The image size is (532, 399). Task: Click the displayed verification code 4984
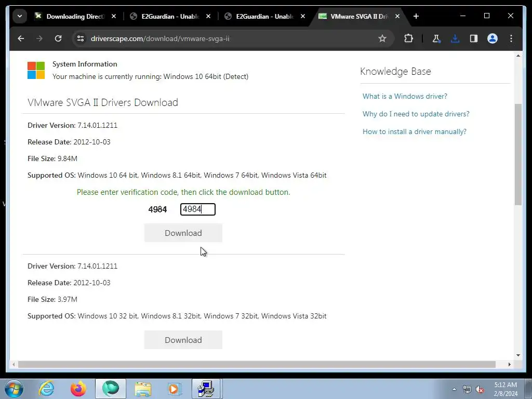[157, 209]
